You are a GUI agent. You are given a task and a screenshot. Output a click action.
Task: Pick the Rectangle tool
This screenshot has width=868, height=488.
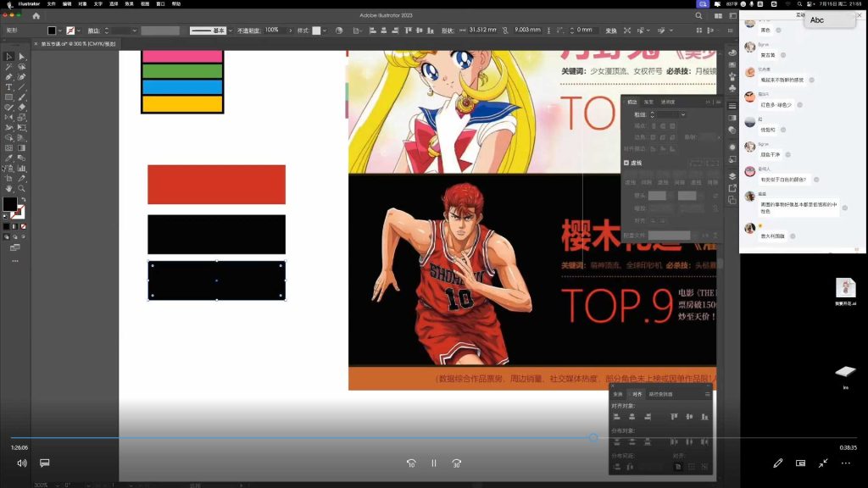click(8, 97)
